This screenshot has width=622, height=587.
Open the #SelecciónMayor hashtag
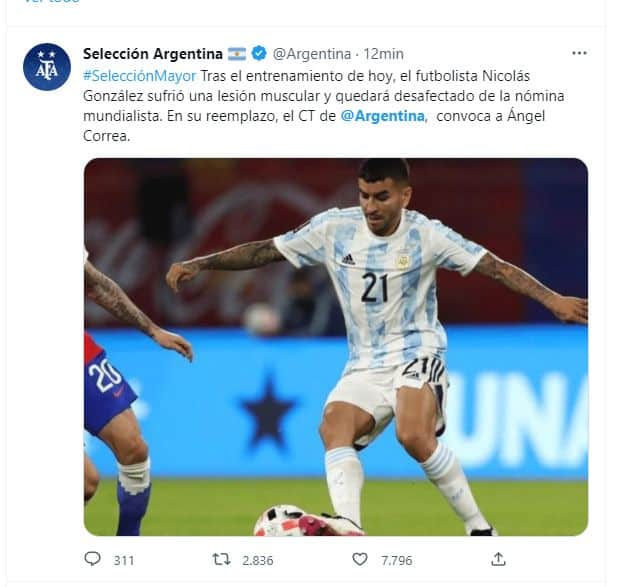[x=140, y=76]
